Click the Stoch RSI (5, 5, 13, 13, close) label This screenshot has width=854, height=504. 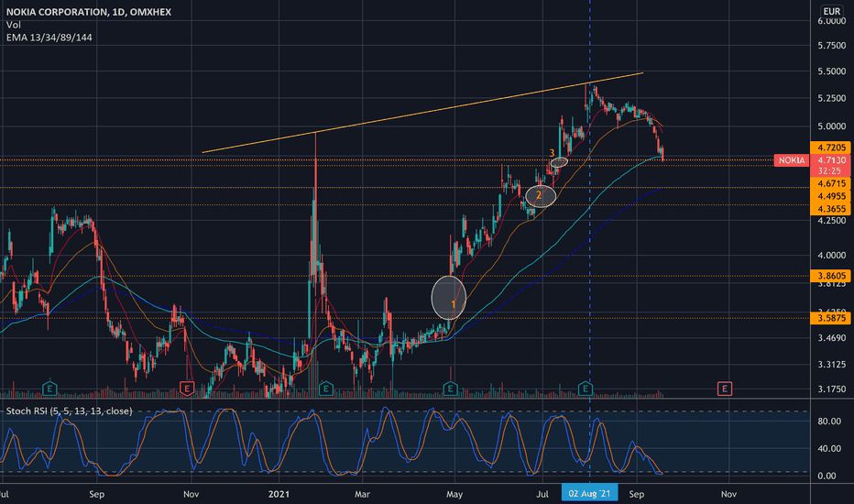(x=69, y=411)
